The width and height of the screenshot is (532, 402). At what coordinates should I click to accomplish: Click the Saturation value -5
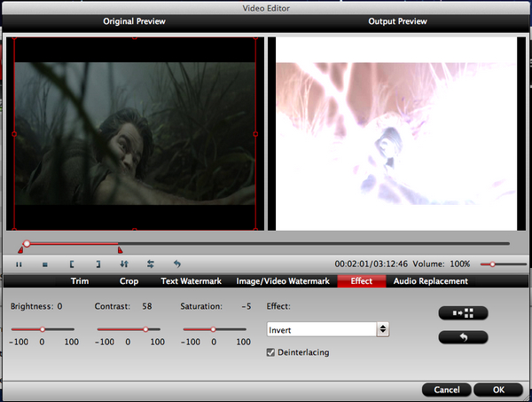(x=246, y=306)
